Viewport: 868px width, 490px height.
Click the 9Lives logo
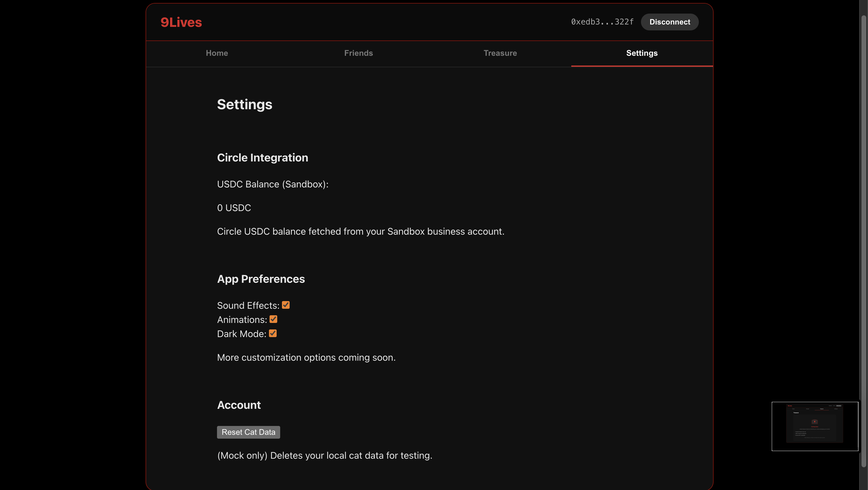click(x=181, y=22)
